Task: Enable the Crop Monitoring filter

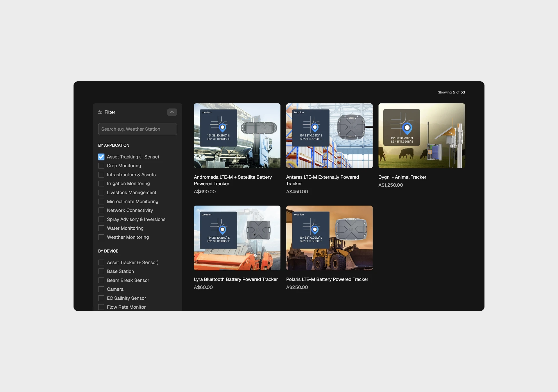Action: click(101, 166)
